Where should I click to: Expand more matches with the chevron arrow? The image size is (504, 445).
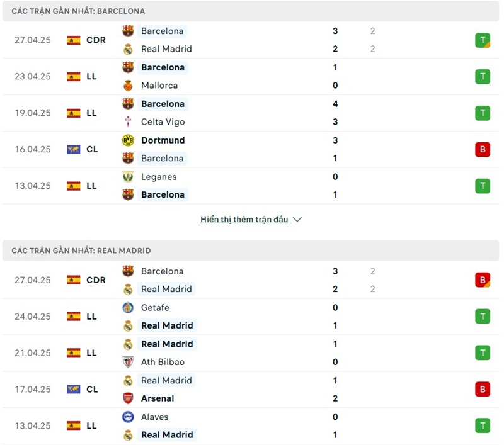pyautogui.click(x=297, y=220)
